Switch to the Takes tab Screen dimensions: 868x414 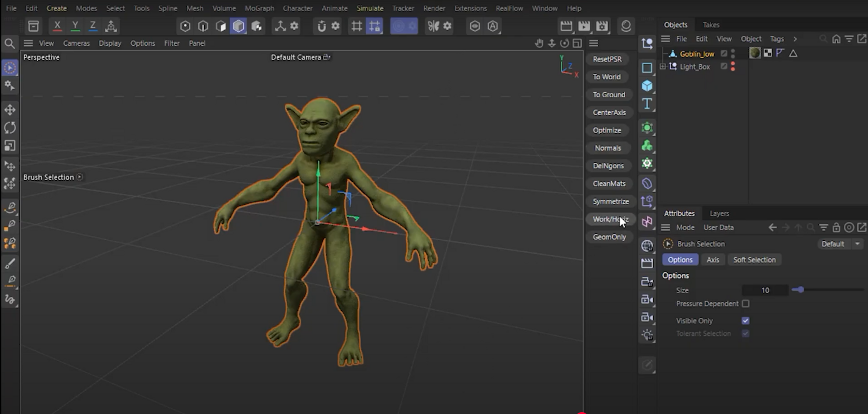pos(711,25)
